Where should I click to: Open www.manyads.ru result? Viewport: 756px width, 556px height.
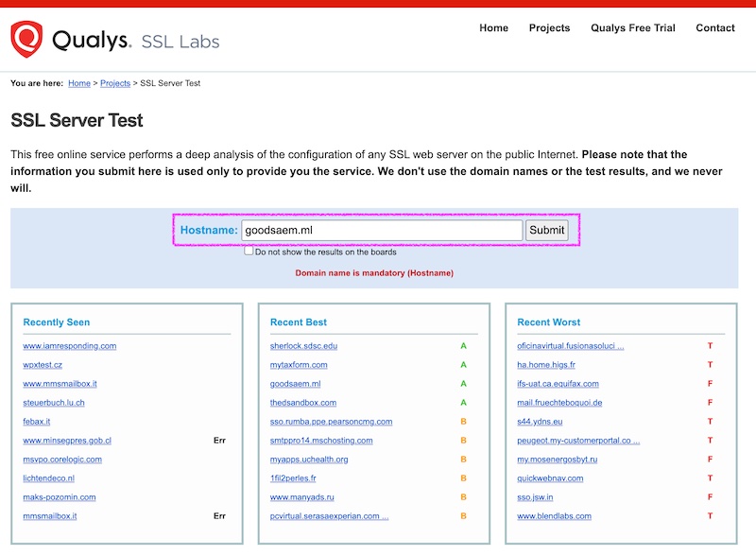tap(301, 497)
